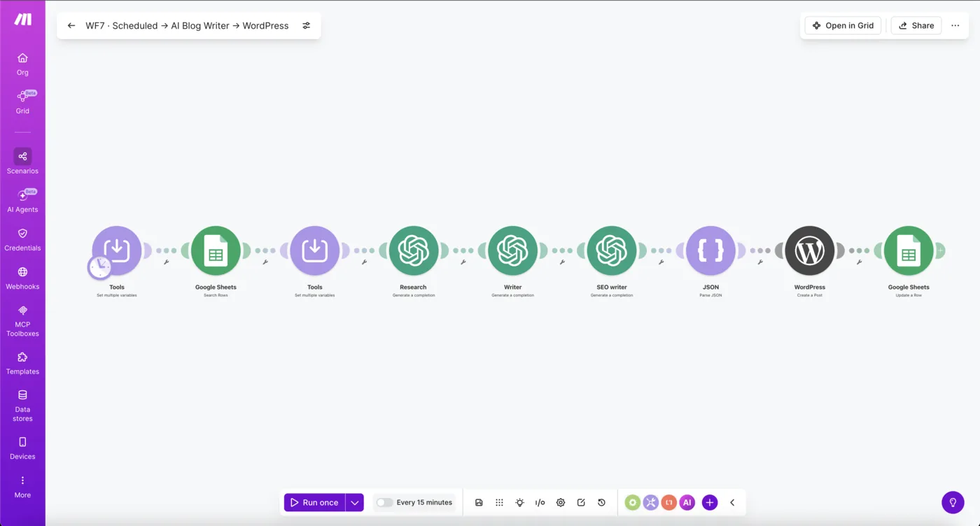The image size is (980, 526).
Task: Open the first Tools module with clock
Action: click(117, 250)
